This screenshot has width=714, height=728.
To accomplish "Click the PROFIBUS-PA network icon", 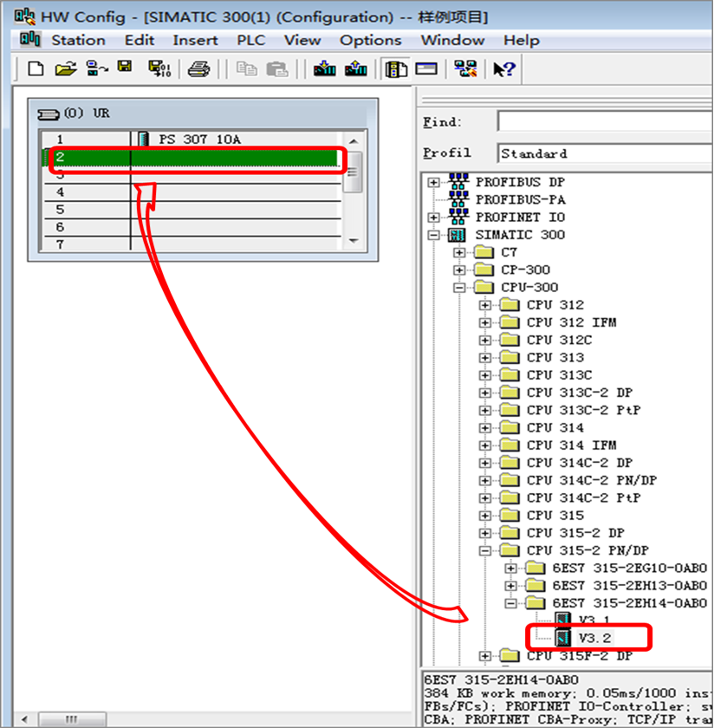I will pos(458,199).
